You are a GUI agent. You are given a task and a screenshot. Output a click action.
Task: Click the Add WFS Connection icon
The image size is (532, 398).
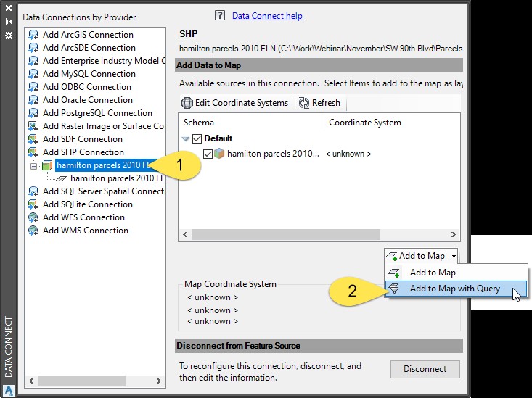(x=33, y=217)
